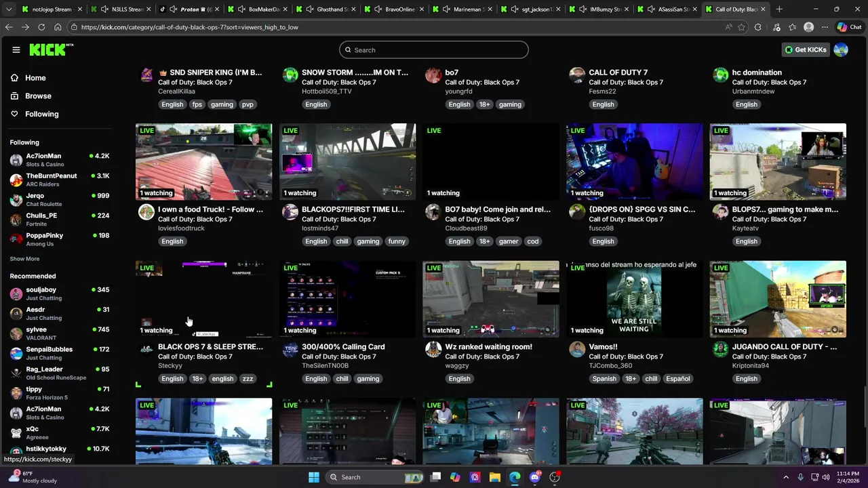
Task: Open Microsoft Edge taskbar icon
Action: pos(515,477)
